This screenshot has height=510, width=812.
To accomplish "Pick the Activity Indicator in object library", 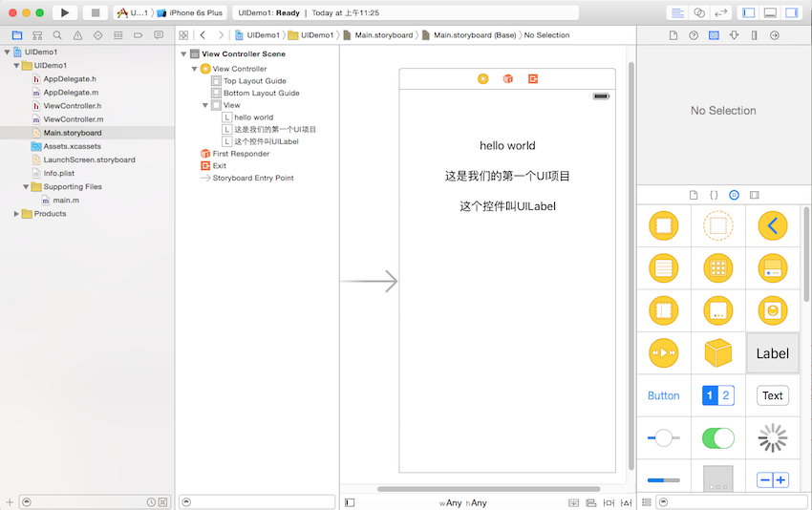I will point(772,438).
